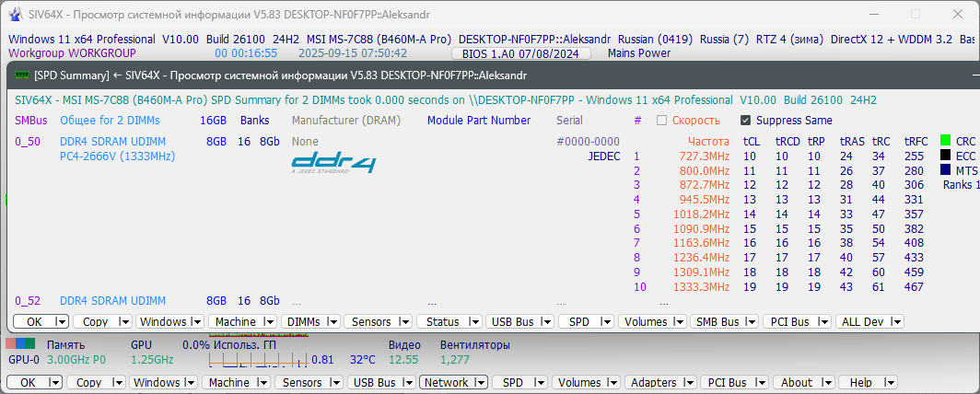Screen dimensions: 980x394
Task: Expand the SMB Bus dropdown
Action: click(751, 322)
